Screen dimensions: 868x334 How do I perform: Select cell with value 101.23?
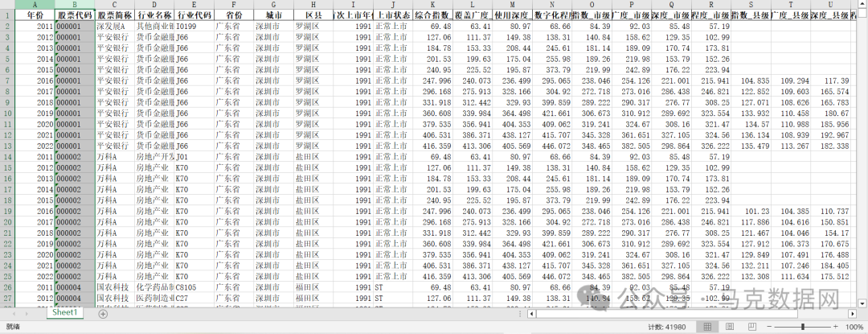point(751,212)
